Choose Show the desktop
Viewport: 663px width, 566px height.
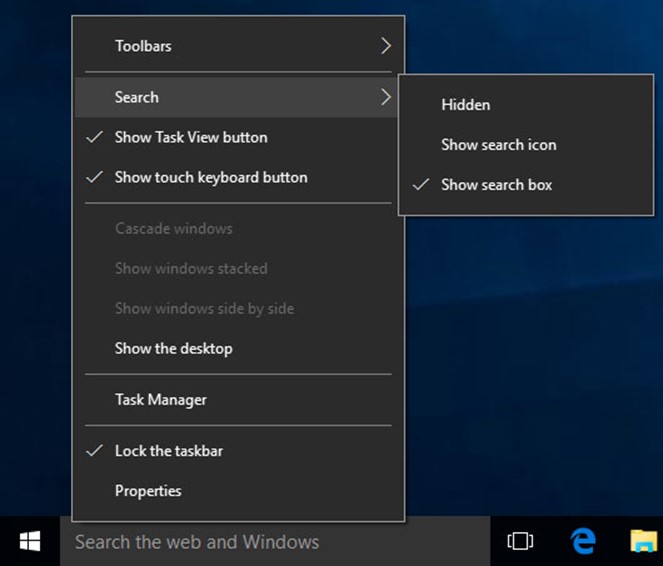[173, 349]
